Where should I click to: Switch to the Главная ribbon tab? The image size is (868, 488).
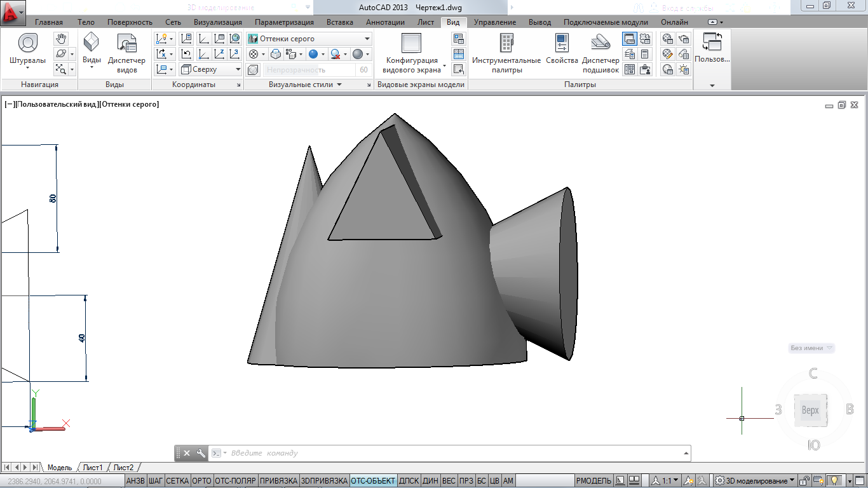pyautogui.click(x=49, y=22)
